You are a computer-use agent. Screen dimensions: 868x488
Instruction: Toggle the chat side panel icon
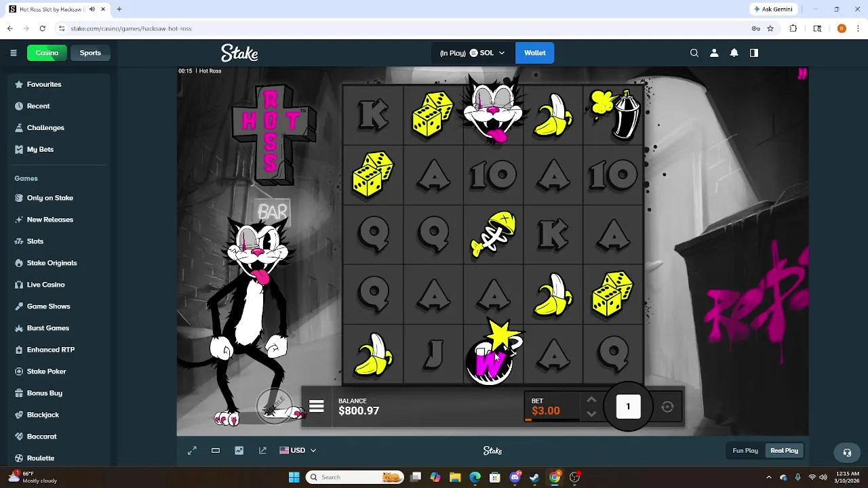tap(753, 53)
